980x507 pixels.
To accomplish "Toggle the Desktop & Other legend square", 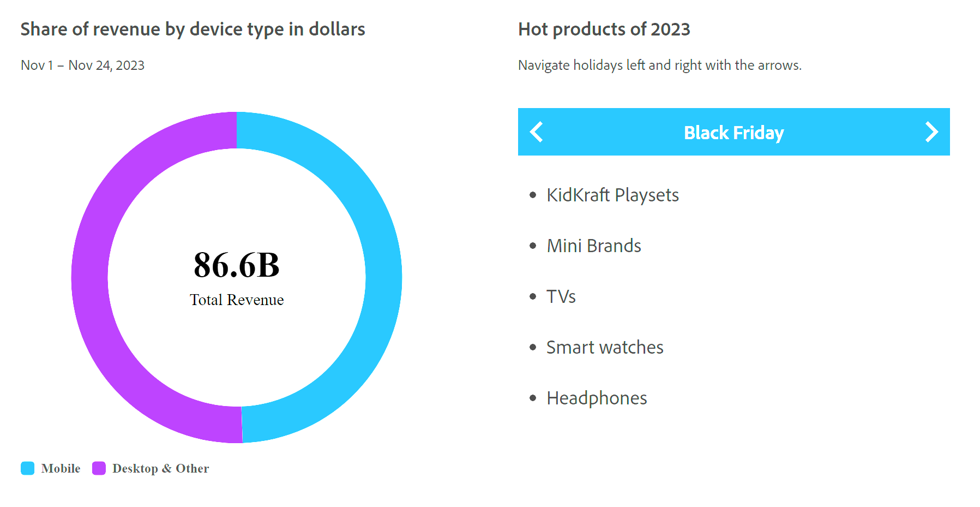I will coord(99,468).
